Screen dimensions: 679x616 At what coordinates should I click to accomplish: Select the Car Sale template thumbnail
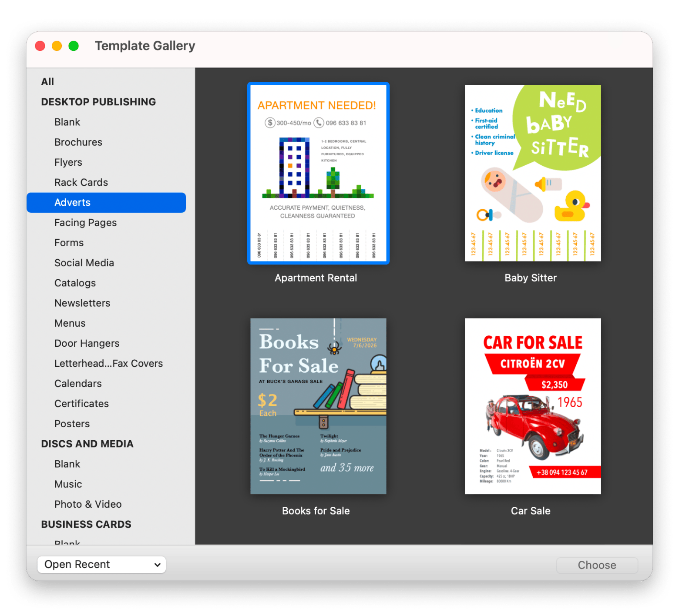(533, 406)
